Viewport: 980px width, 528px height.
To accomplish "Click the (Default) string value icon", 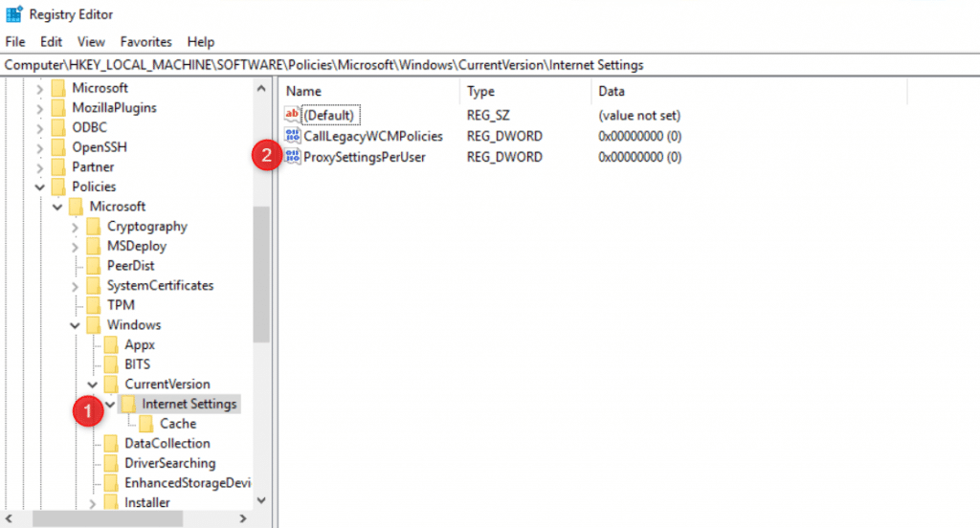I will (292, 115).
